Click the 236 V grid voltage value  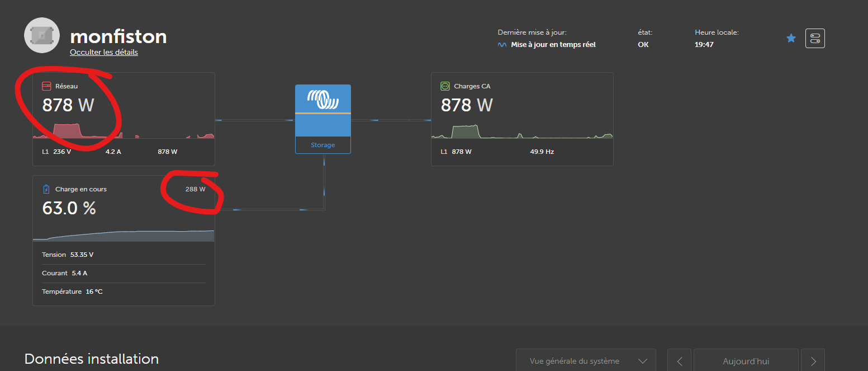click(x=62, y=152)
